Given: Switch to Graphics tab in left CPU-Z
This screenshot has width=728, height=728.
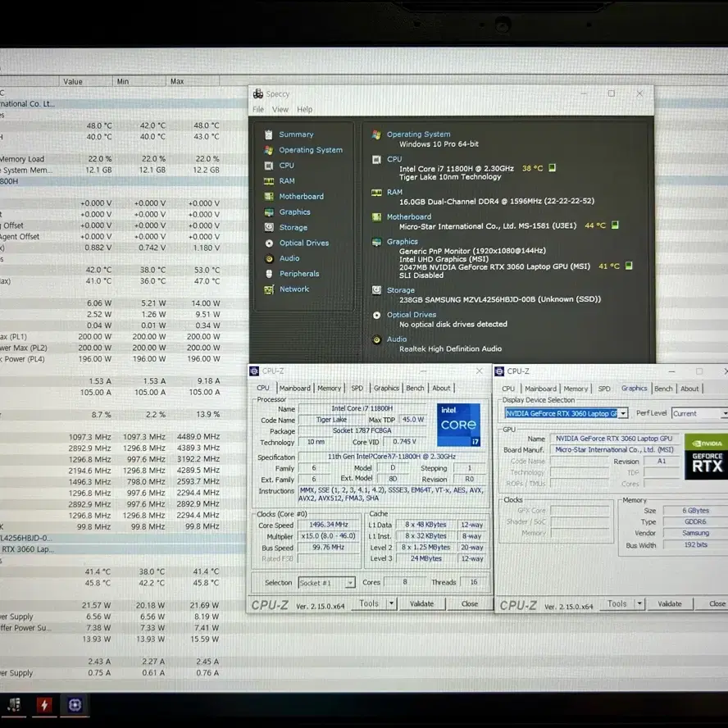Looking at the screenshot, I should coord(386,388).
